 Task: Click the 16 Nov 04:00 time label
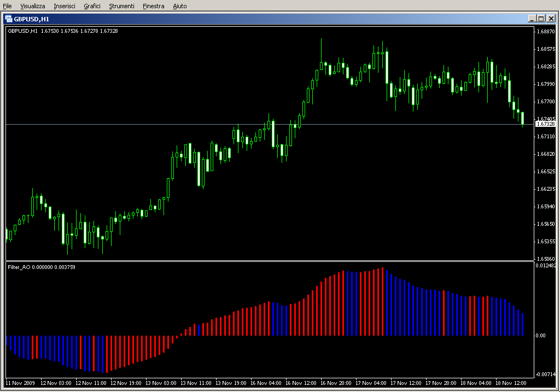266,383
